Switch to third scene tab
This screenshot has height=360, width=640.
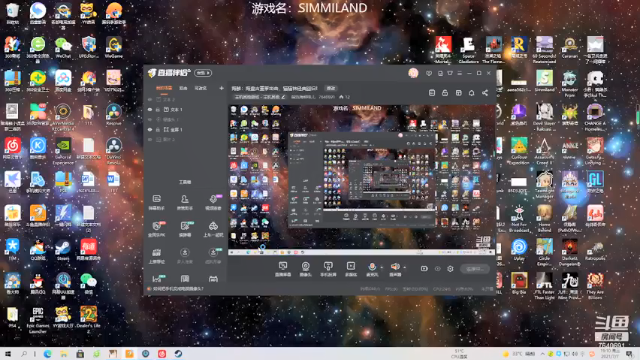pyautogui.click(x=200, y=88)
